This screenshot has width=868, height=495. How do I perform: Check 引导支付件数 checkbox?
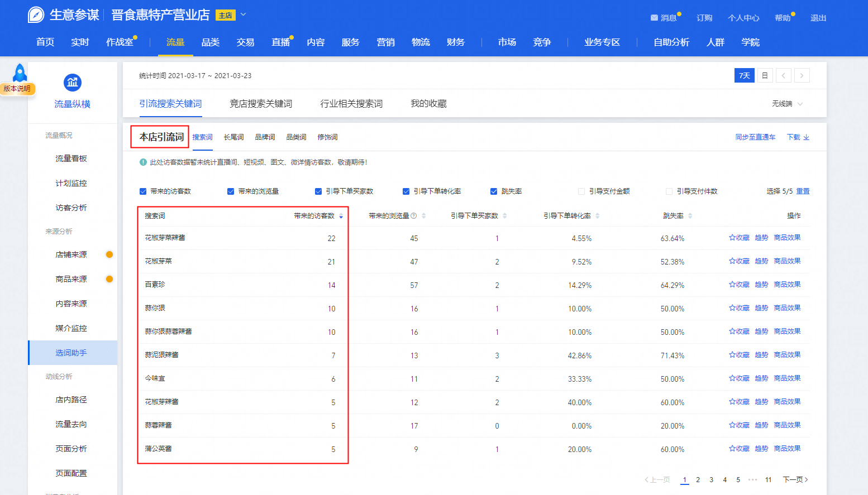[x=669, y=191]
